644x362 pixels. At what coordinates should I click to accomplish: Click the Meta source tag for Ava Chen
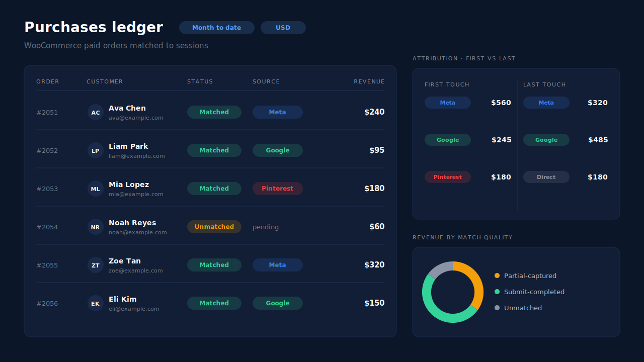click(x=278, y=112)
